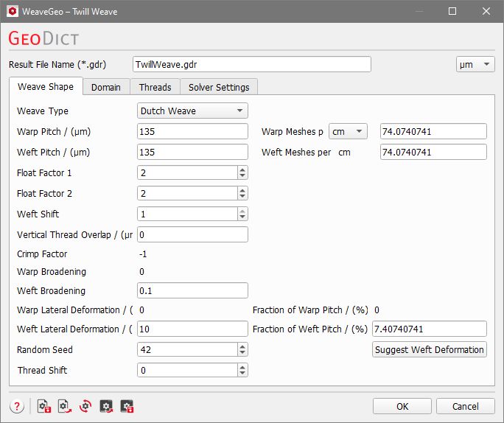Maximize the WeaveGeo window

coord(452,11)
